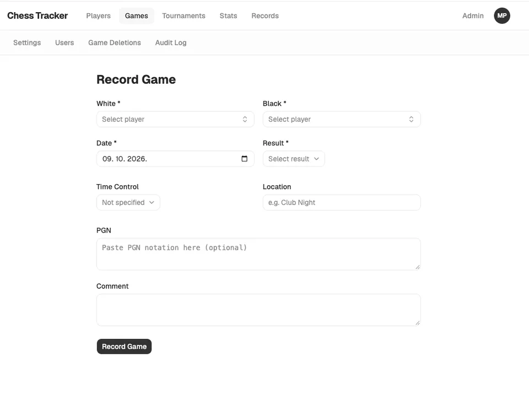Screen dimensions: 529x420
Task: Click the Chess Tracker logo
Action: pos(37,15)
